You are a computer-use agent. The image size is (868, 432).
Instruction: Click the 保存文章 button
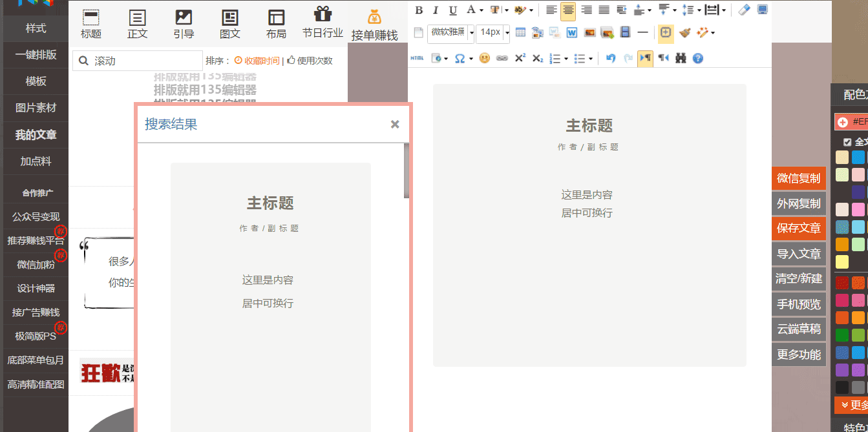click(799, 229)
